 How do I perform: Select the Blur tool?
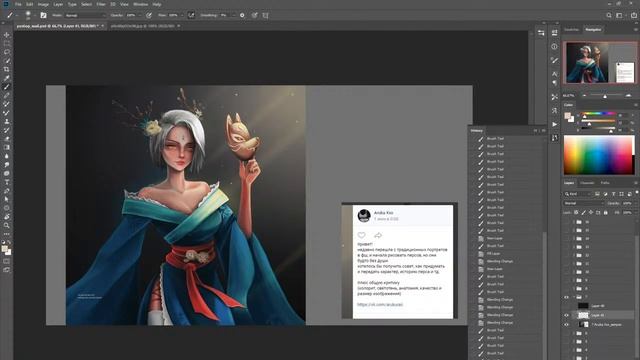pyautogui.click(x=7, y=156)
